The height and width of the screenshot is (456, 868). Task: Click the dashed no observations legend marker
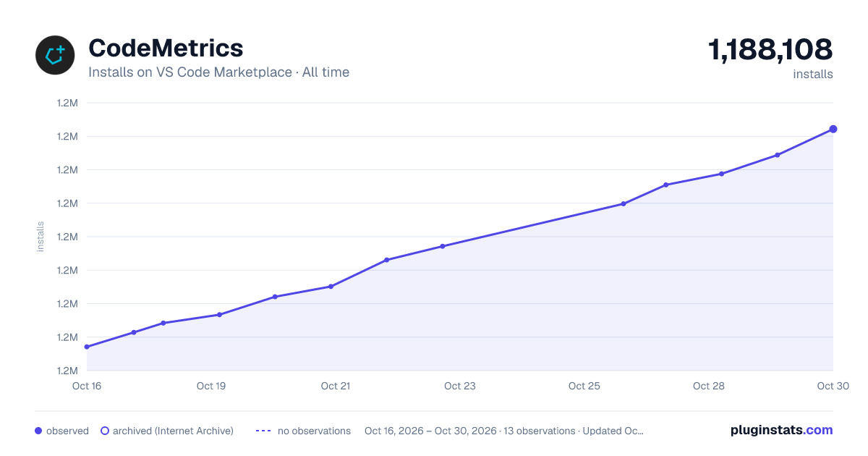tap(263, 431)
